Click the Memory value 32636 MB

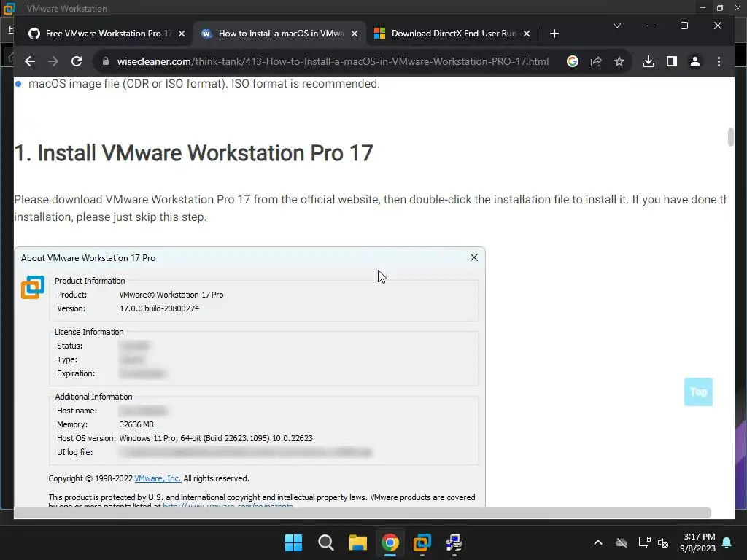pyautogui.click(x=136, y=424)
